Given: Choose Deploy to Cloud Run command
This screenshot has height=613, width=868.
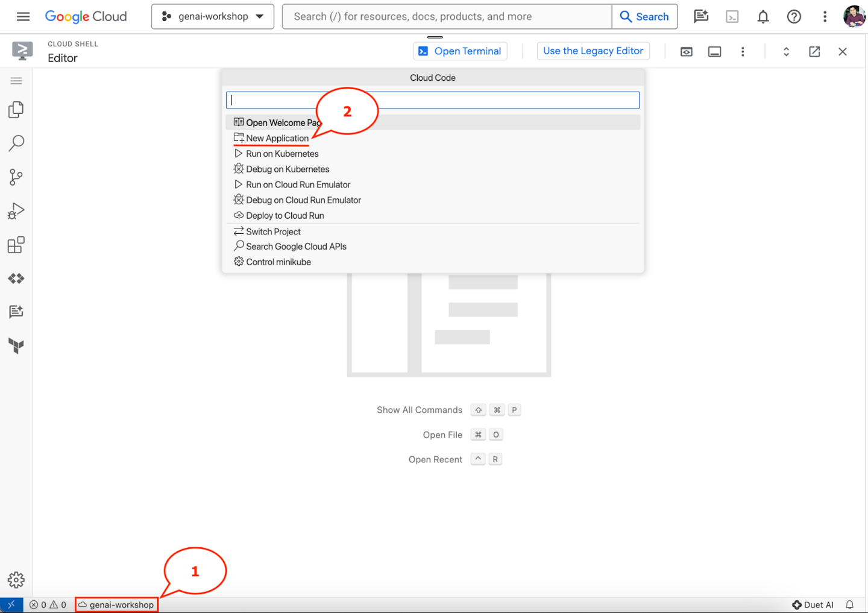Looking at the screenshot, I should 284,215.
